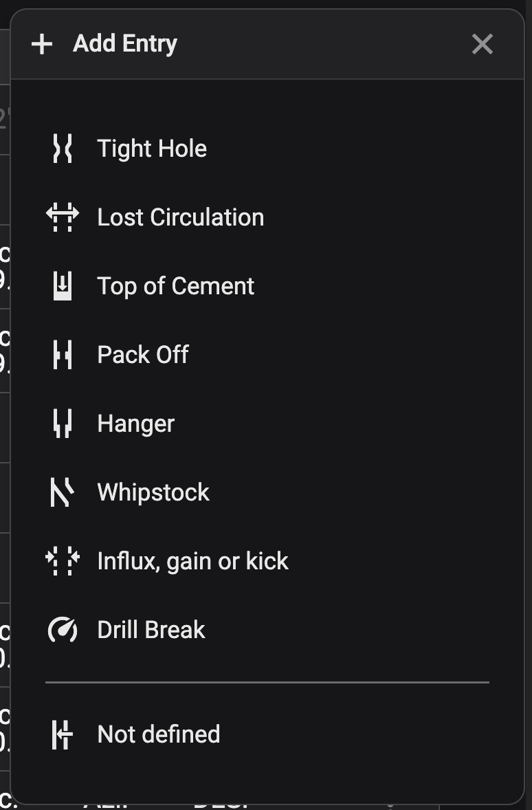
Task: Click the plus icon beside Add Entry
Action: (x=43, y=43)
